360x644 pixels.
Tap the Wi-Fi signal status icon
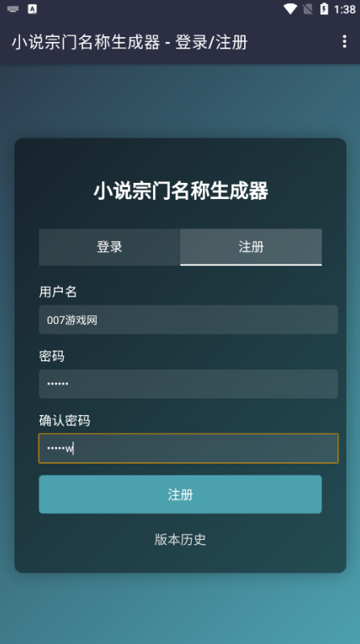290,9
